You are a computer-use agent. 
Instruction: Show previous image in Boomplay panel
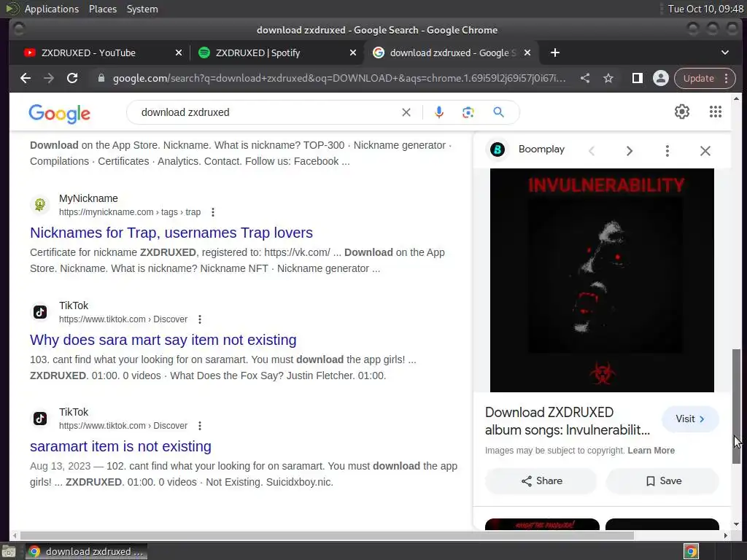[x=592, y=151]
